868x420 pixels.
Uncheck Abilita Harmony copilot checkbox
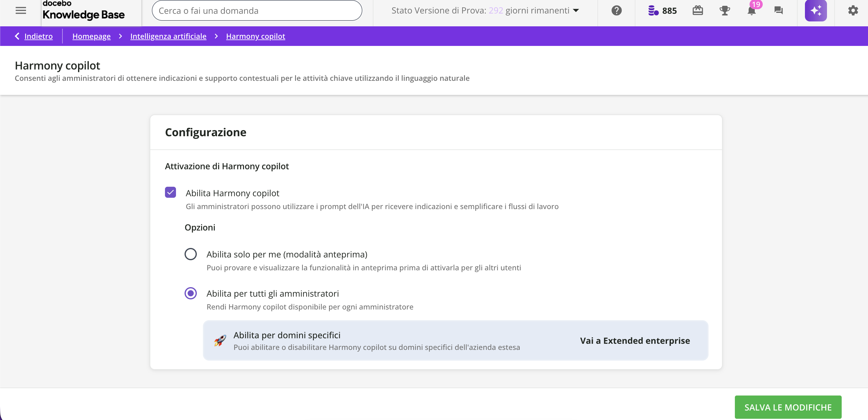[x=170, y=192]
